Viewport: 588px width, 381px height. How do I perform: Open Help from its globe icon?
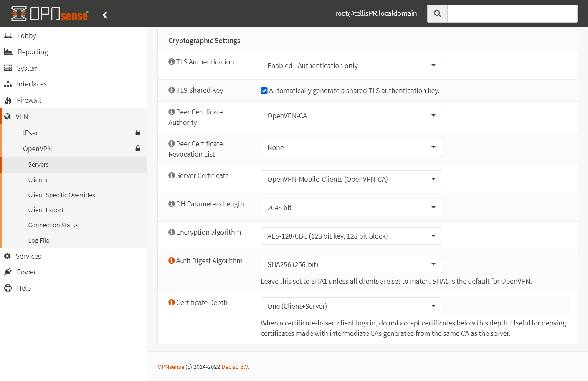coord(8,288)
